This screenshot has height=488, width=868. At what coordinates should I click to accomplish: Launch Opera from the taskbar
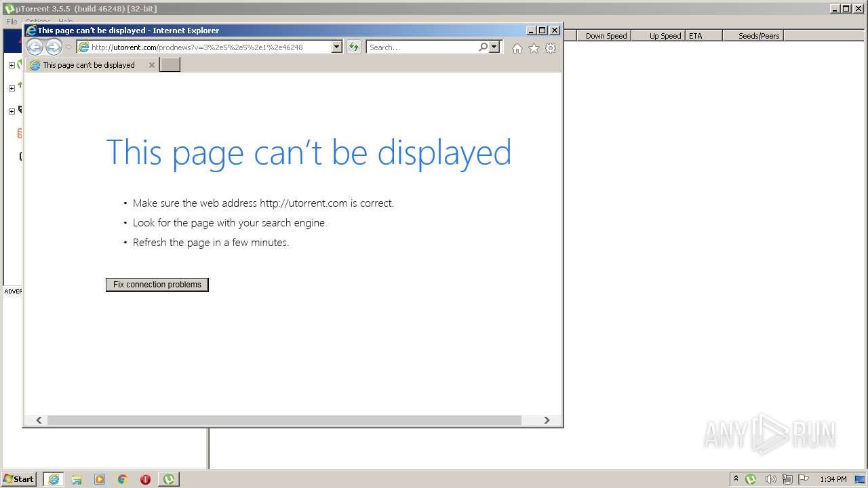(145, 479)
